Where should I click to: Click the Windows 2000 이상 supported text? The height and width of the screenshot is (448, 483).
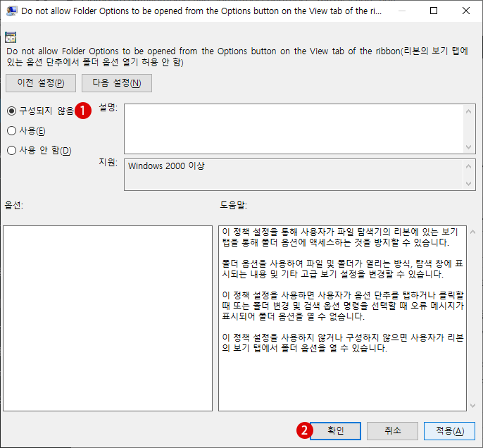pos(166,166)
